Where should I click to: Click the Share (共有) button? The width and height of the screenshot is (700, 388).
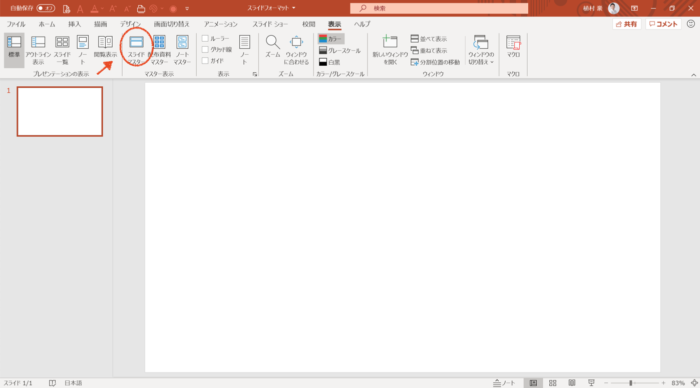pyautogui.click(x=626, y=24)
